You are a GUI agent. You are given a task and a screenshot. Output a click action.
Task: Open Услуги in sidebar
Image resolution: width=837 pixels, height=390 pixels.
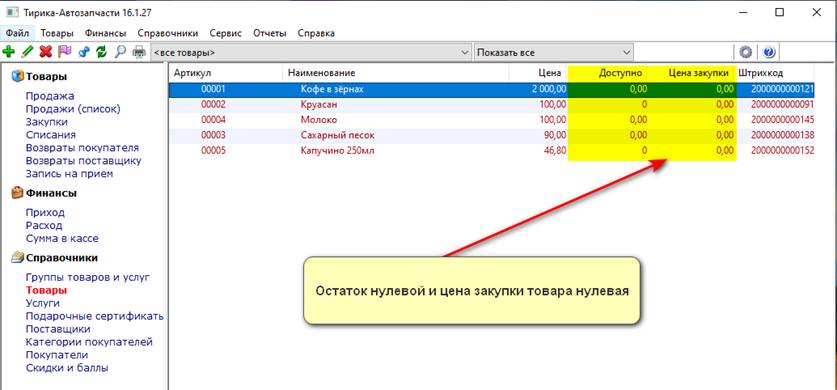point(43,303)
